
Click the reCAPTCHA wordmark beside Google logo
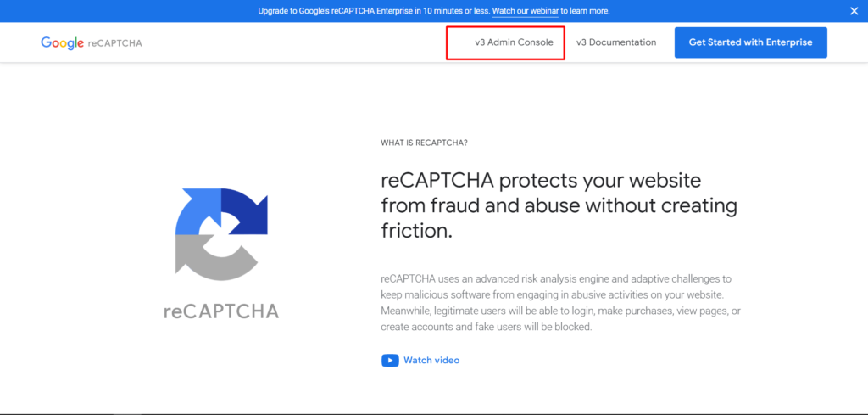[115, 43]
